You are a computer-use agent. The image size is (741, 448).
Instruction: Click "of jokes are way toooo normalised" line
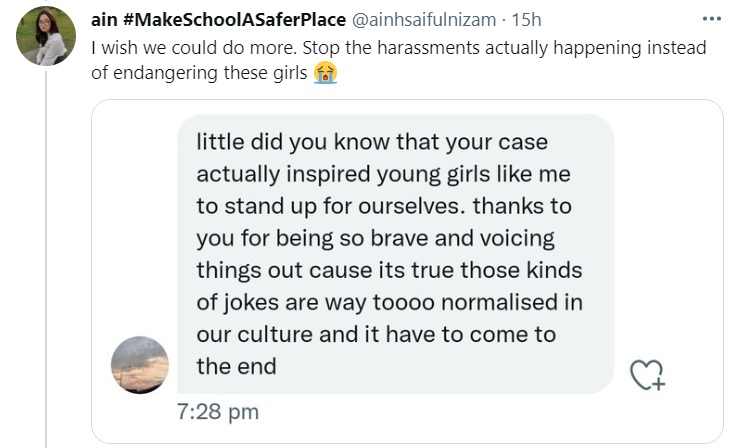pyautogui.click(x=389, y=302)
